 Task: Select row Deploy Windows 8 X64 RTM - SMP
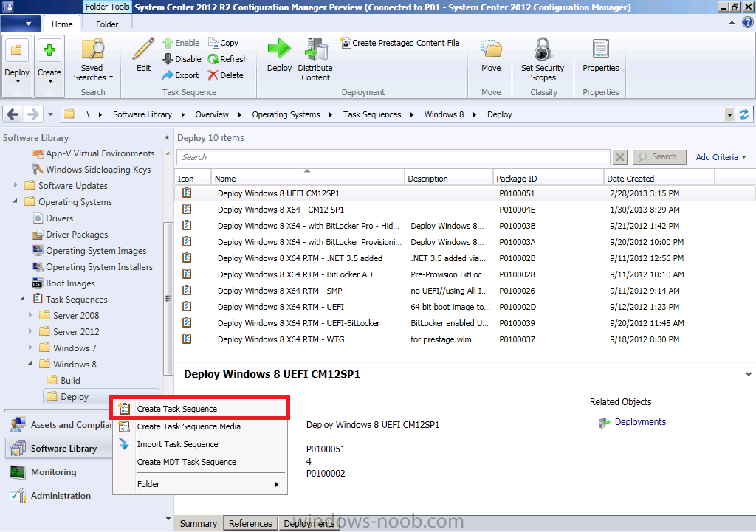465,291
